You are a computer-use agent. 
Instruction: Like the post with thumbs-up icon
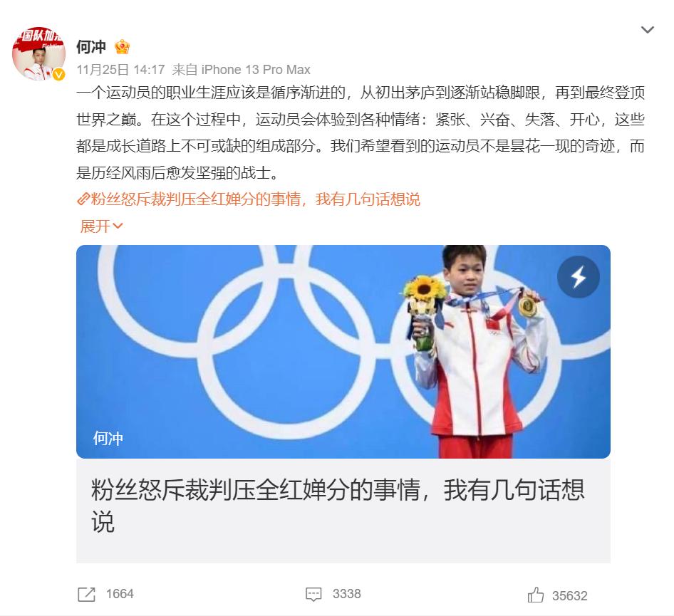[536, 595]
